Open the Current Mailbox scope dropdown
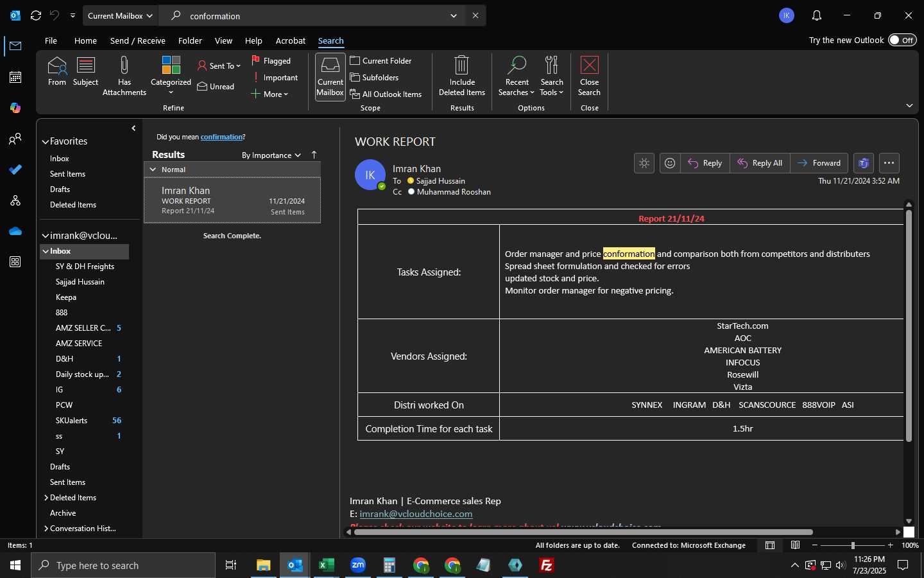924x578 pixels. [x=121, y=15]
